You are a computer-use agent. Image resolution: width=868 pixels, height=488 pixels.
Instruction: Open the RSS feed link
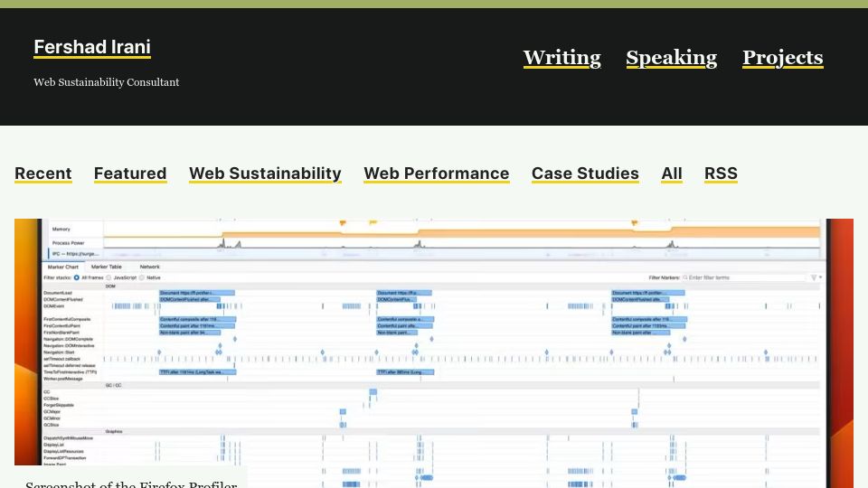coord(721,174)
